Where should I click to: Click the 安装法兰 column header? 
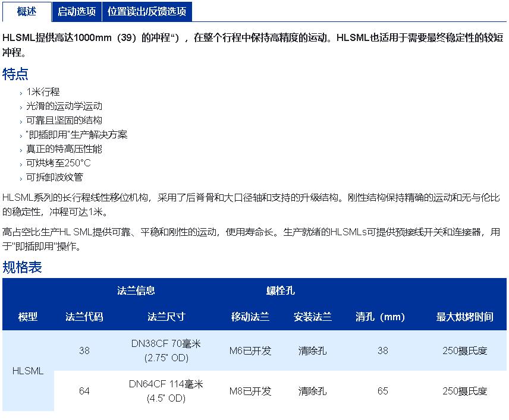click(x=313, y=317)
